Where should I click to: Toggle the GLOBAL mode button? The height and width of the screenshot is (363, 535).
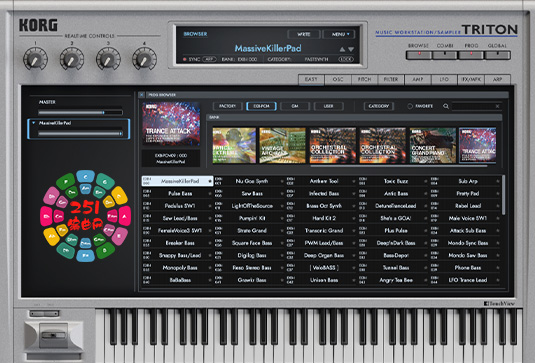coord(497,55)
